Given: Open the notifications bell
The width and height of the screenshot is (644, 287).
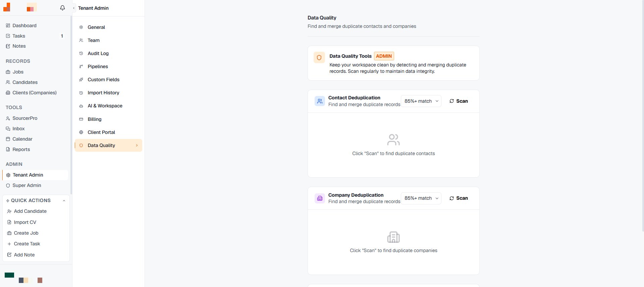Looking at the screenshot, I should [62, 8].
